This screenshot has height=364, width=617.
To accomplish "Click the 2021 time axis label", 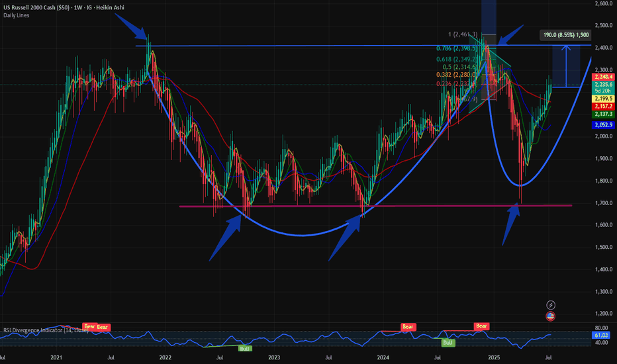I will coord(56,357).
